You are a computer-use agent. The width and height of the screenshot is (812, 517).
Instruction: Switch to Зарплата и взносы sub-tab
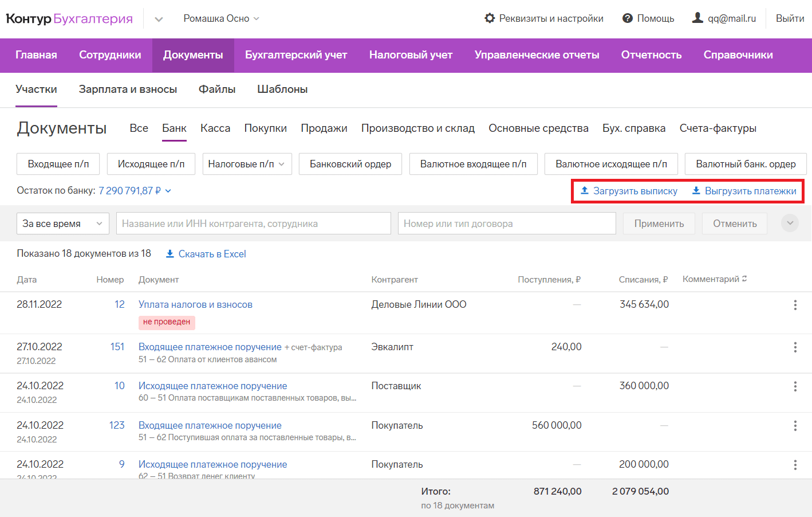128,89
